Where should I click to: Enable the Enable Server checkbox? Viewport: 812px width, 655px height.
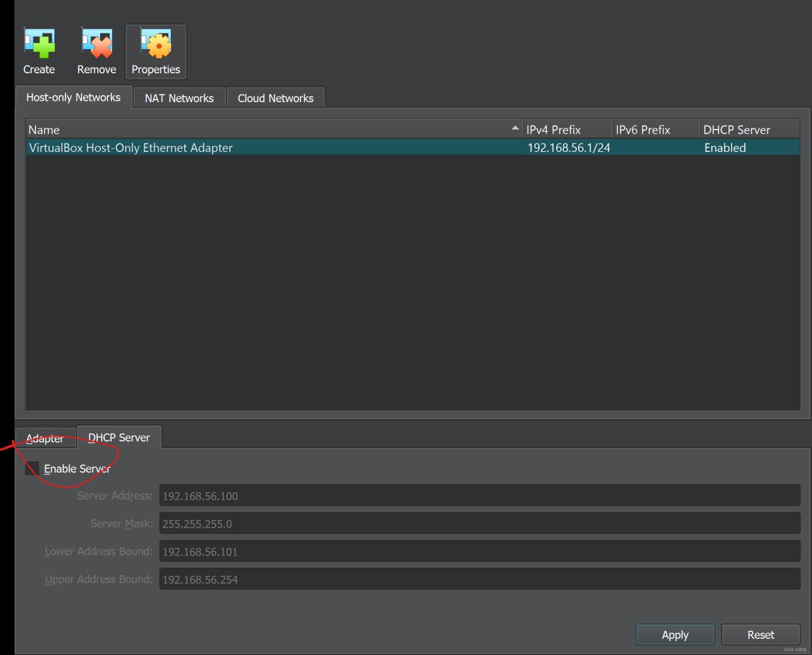(x=32, y=469)
